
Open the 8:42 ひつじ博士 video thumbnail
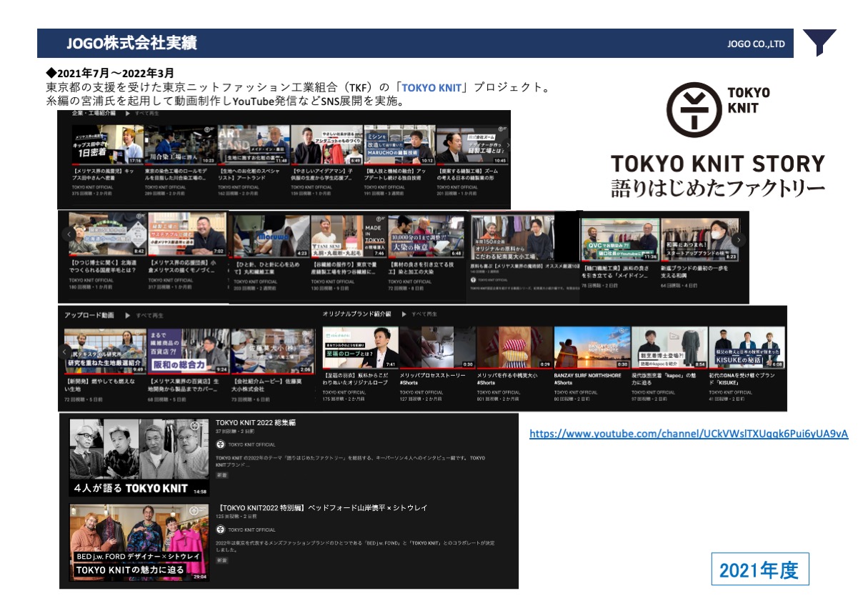click(x=108, y=234)
